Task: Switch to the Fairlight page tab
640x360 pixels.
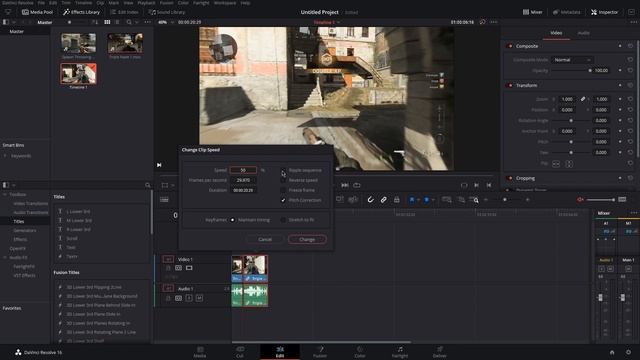Action: pos(400,352)
